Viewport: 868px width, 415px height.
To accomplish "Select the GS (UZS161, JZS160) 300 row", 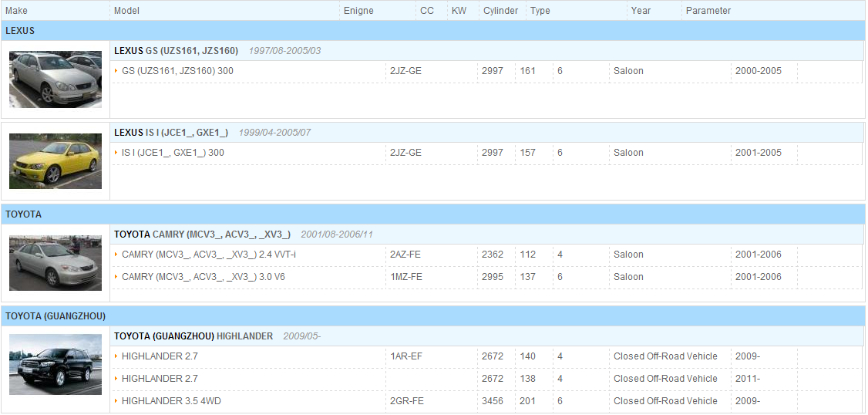I will [x=487, y=71].
